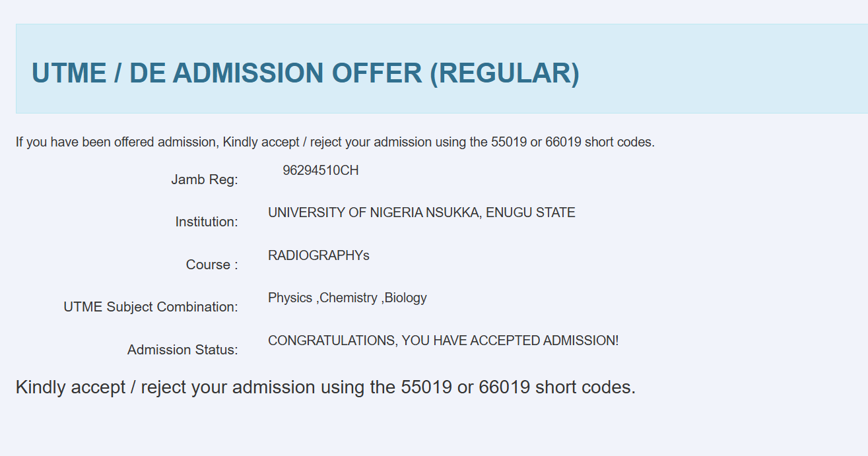Select the registration number 96294510CH
This screenshot has width=868, height=456.
pyautogui.click(x=320, y=170)
